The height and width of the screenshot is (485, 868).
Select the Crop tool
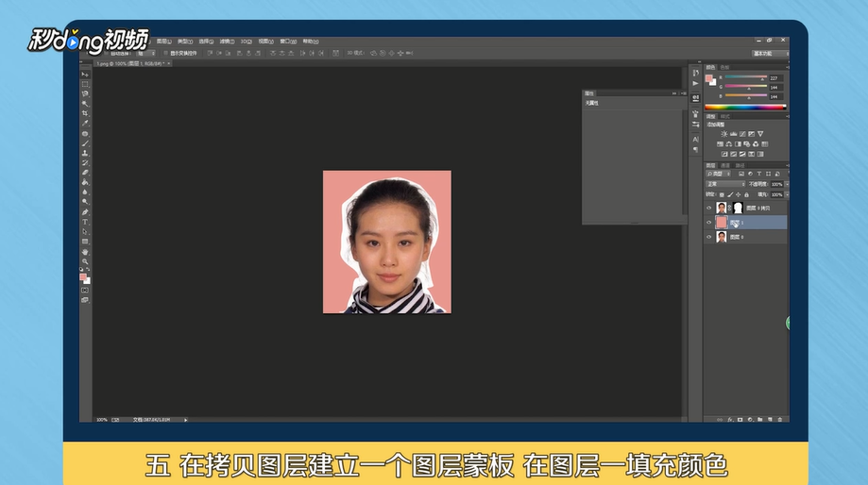click(x=85, y=113)
